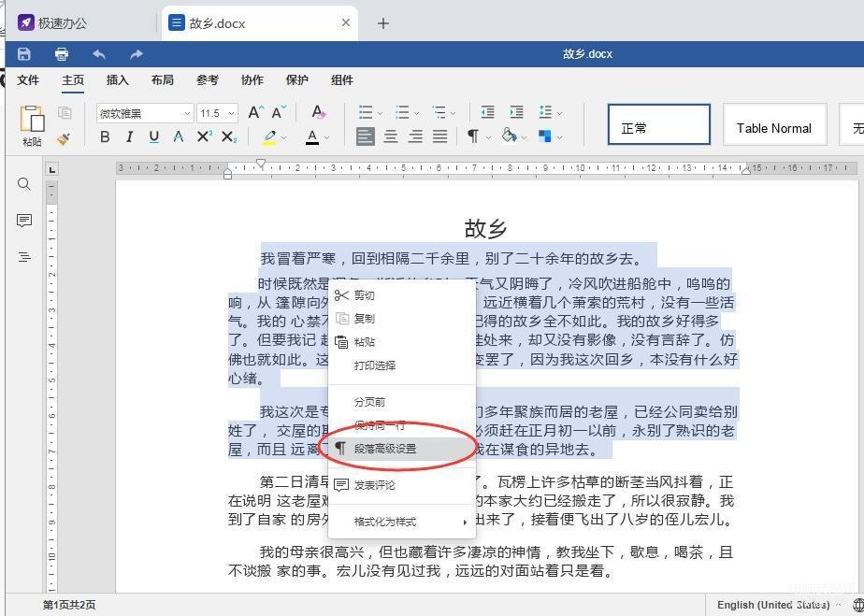Image resolution: width=864 pixels, height=616 pixels.
Task: Open comments panel in left sidebar
Action: pyautogui.click(x=24, y=221)
